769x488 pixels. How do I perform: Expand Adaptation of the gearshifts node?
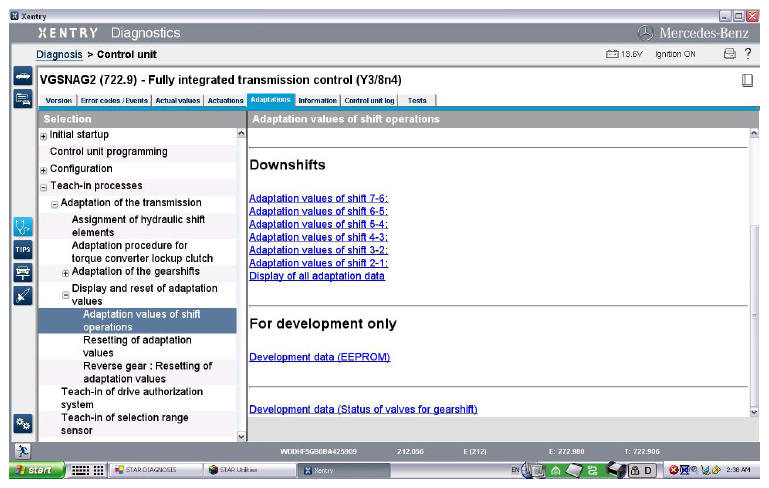(x=66, y=273)
